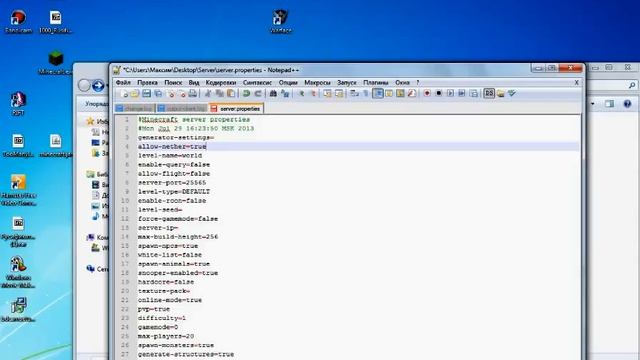The height and width of the screenshot is (360, 640).
Task: Click the Zoom In toolbar icon
Action: 301,93
